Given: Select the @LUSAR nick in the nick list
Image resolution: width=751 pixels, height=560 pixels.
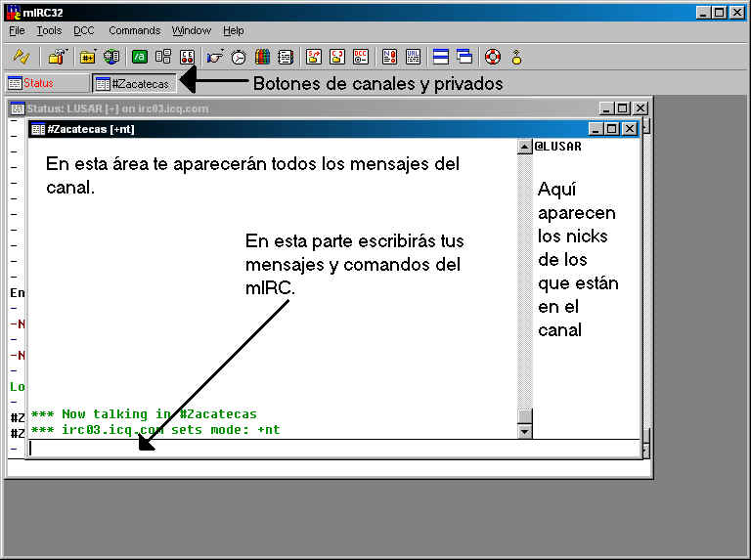Looking at the screenshot, I should pyautogui.click(x=558, y=147).
